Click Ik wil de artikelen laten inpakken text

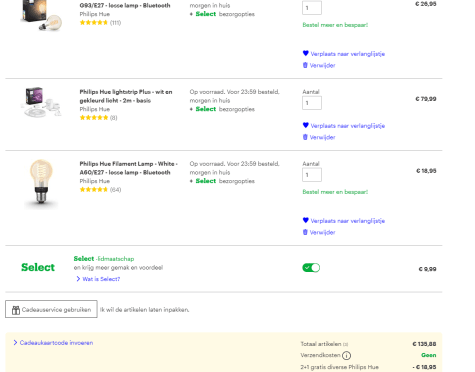pyautogui.click(x=144, y=310)
